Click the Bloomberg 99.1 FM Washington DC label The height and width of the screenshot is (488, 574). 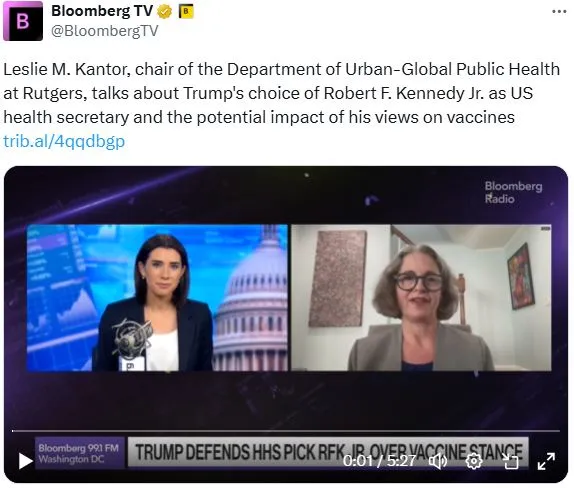pos(78,453)
